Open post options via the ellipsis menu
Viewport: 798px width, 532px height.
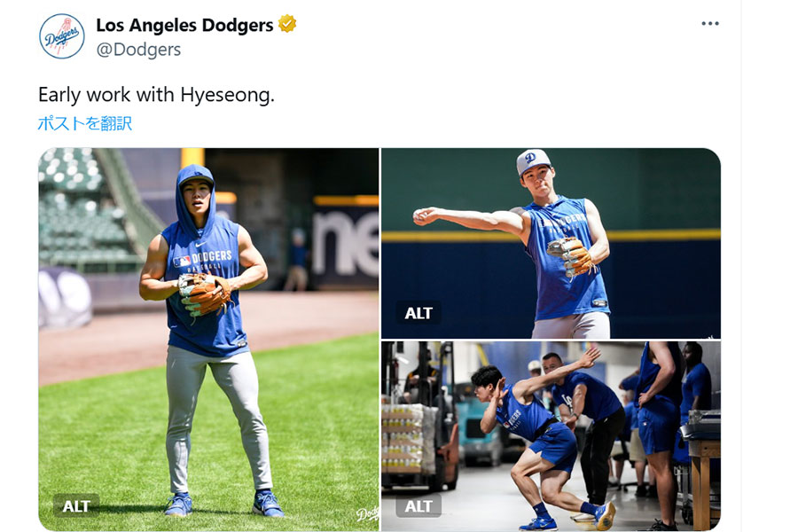709,23
